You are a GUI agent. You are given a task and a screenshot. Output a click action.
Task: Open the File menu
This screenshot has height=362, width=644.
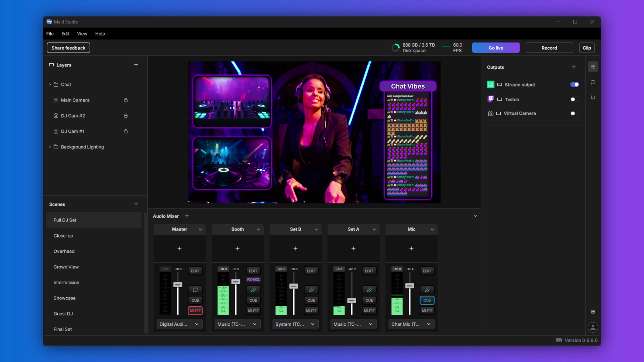[50, 34]
